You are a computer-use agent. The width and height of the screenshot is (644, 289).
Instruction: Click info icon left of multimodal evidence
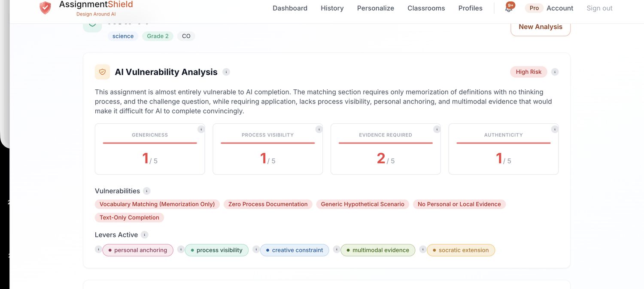[337, 249]
